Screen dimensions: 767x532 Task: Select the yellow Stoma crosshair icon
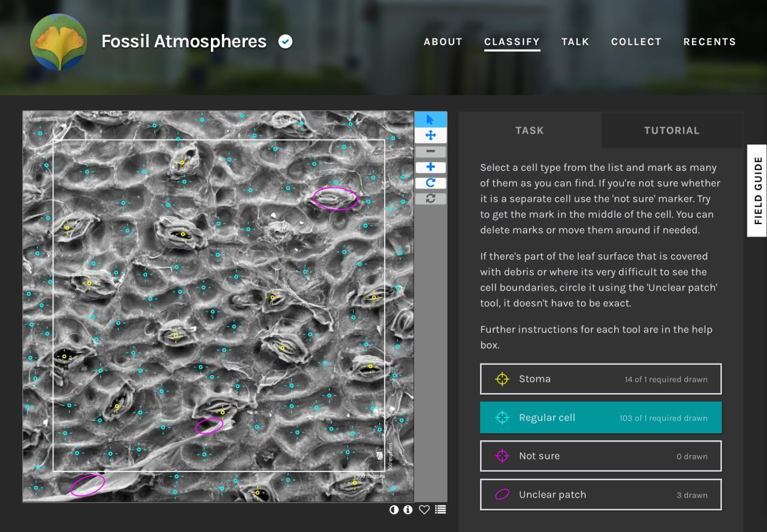tap(502, 379)
